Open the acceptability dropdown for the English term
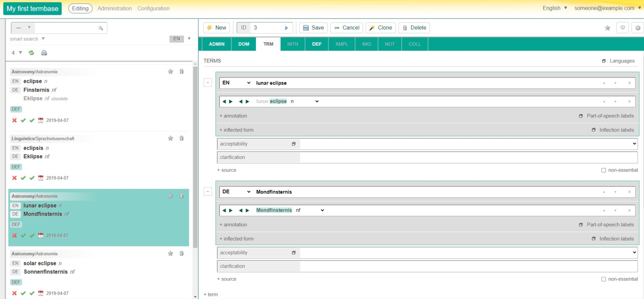 tap(469, 144)
